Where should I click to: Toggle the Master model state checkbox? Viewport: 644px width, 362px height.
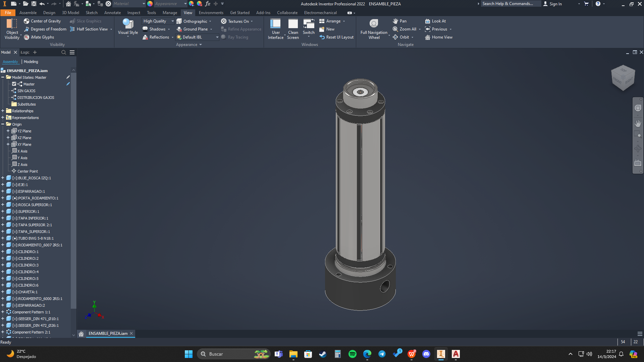pyautogui.click(x=14, y=84)
